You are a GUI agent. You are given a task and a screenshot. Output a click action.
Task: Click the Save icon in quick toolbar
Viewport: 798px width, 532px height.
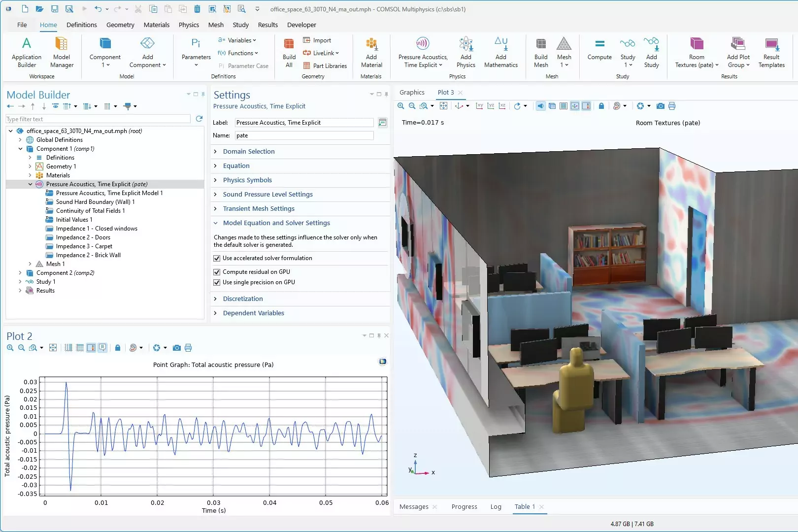pos(55,9)
